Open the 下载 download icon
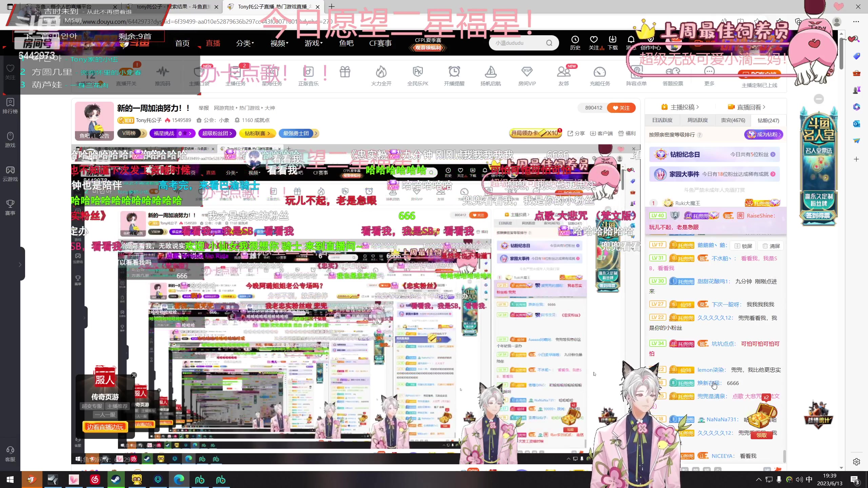The height and width of the screenshot is (488, 868). point(613,43)
